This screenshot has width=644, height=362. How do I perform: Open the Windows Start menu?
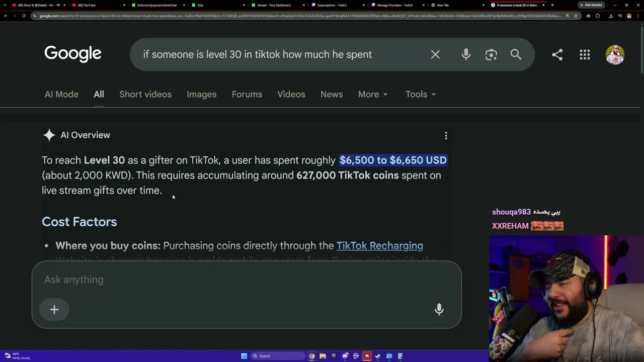[x=244, y=356]
